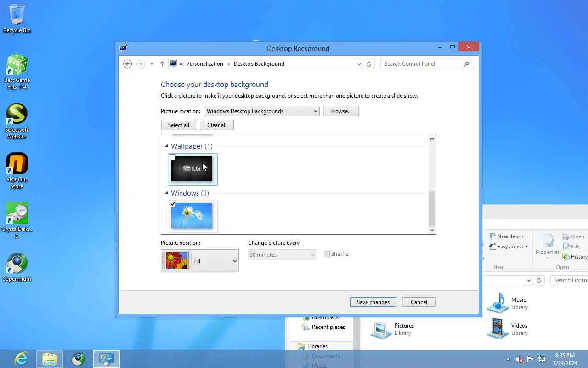The height and width of the screenshot is (368, 588).
Task: Go up one level with the Up arrow
Action: click(162, 64)
